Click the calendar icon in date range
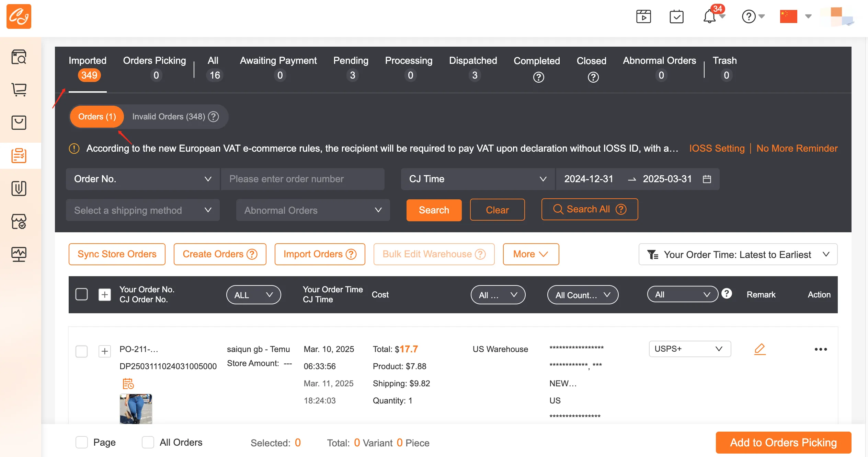The image size is (868, 457). pos(707,179)
